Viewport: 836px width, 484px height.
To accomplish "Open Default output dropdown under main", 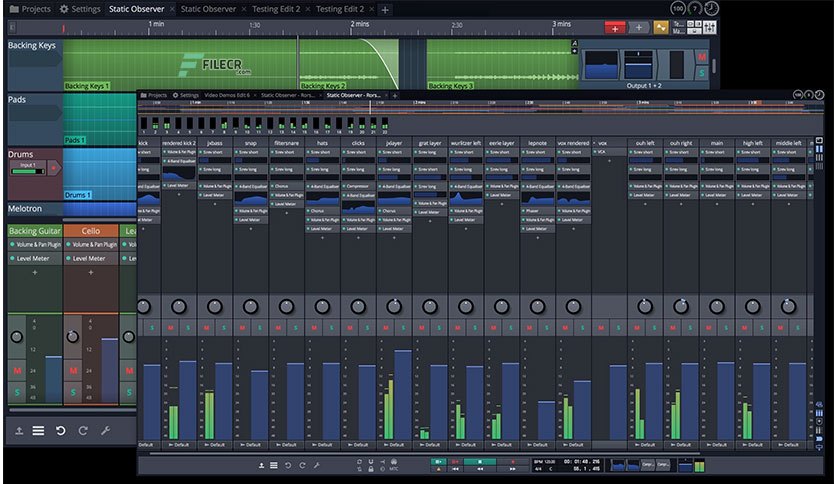I will (717, 445).
